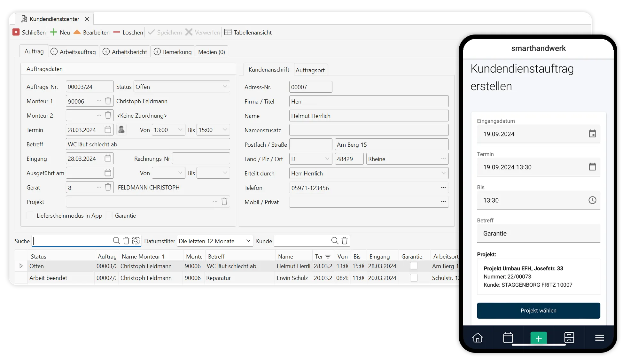This screenshot has width=630, height=364.
Task: Open home screen in mobile app
Action: 478,337
